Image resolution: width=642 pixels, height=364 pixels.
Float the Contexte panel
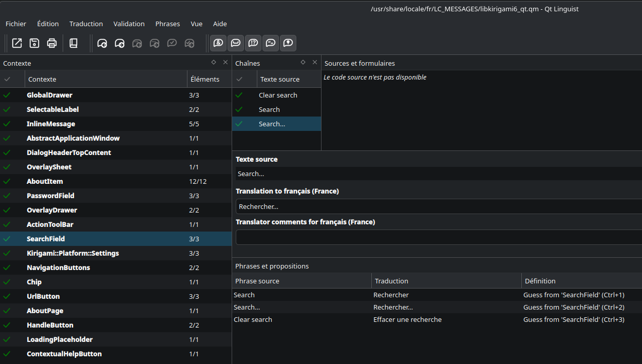(214, 62)
